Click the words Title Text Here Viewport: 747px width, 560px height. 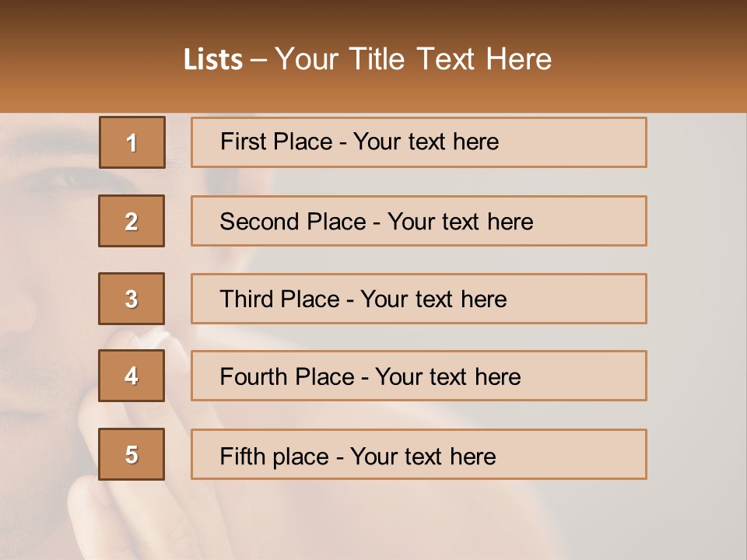pos(451,59)
